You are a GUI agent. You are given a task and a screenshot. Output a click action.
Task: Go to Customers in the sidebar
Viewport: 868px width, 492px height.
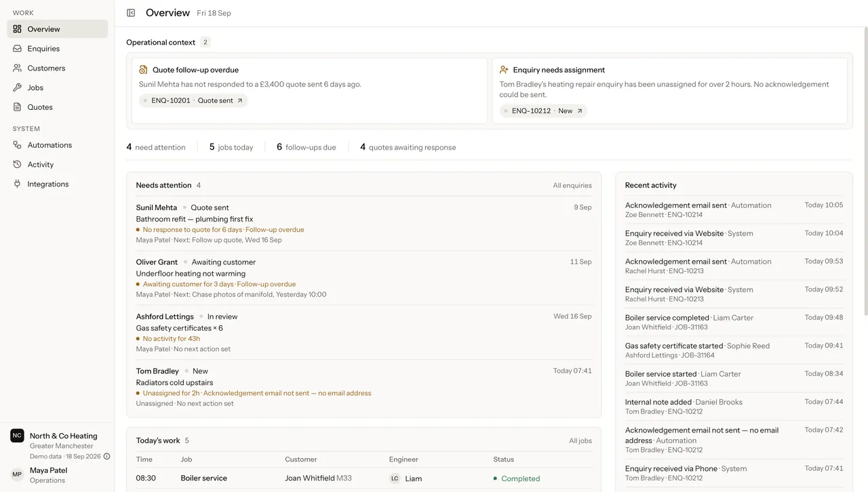(x=57, y=68)
